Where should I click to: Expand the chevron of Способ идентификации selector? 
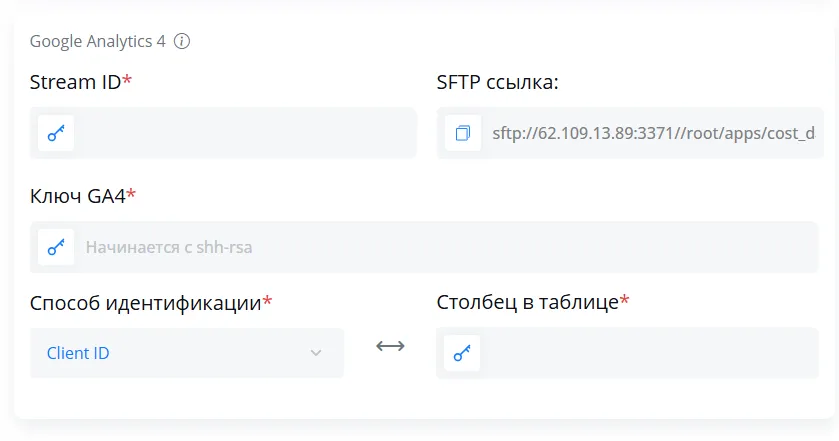click(x=316, y=353)
